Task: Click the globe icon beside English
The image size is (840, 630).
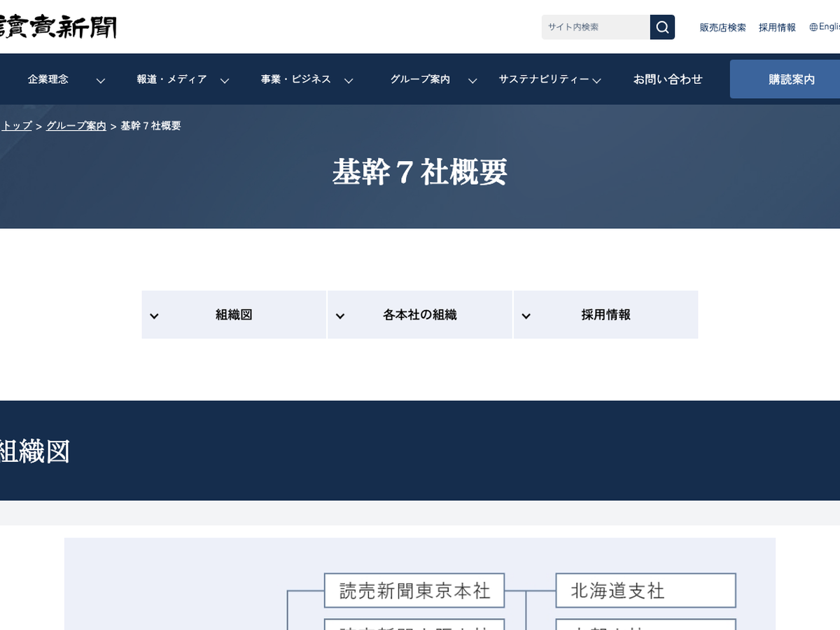Action: point(813,27)
